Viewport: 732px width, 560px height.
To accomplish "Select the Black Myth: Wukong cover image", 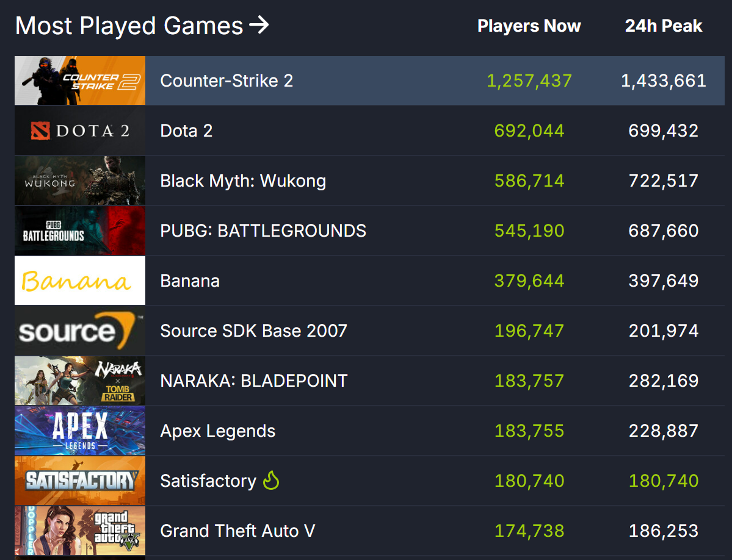I will tap(80, 181).
